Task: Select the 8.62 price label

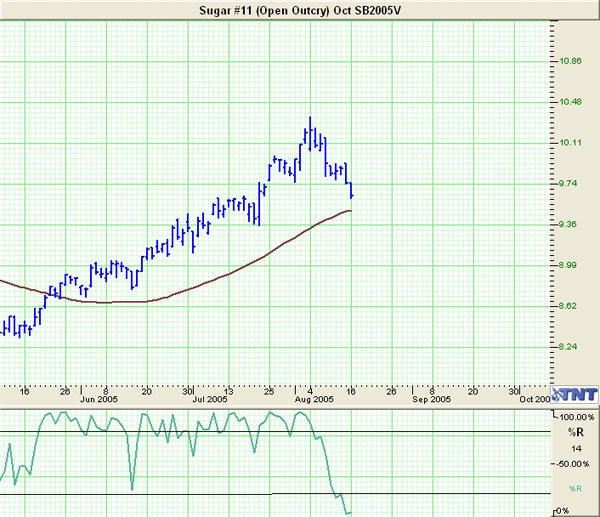Action: coord(568,306)
